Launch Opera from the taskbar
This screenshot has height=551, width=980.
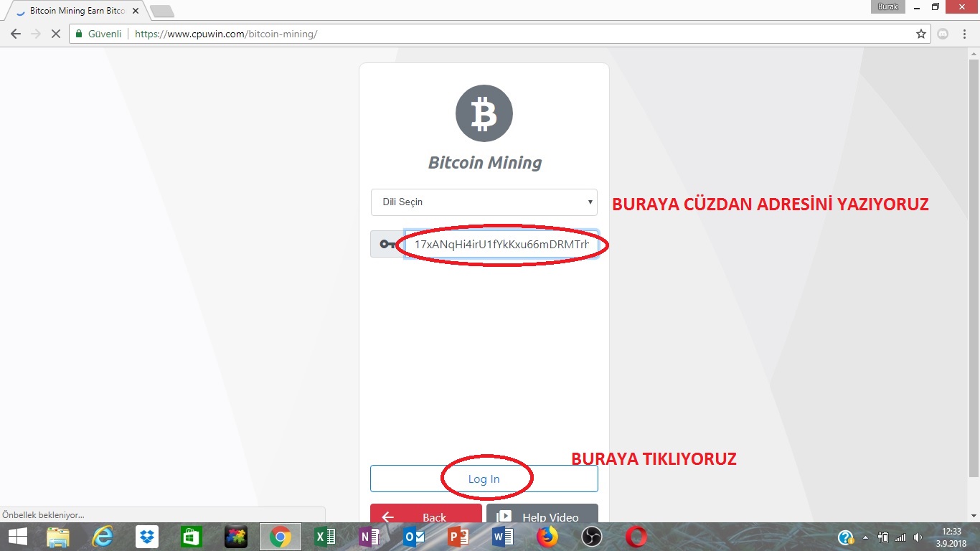tap(636, 537)
